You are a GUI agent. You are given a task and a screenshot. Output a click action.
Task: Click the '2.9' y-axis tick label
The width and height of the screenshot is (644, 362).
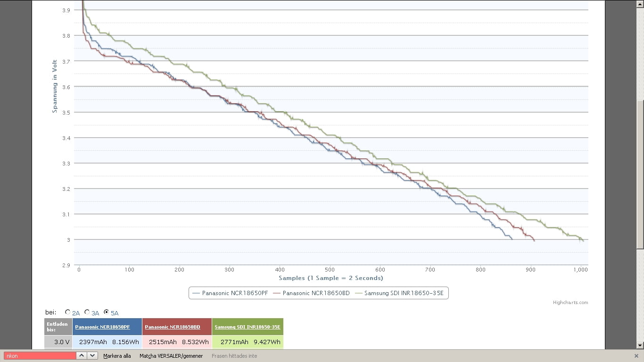click(66, 265)
